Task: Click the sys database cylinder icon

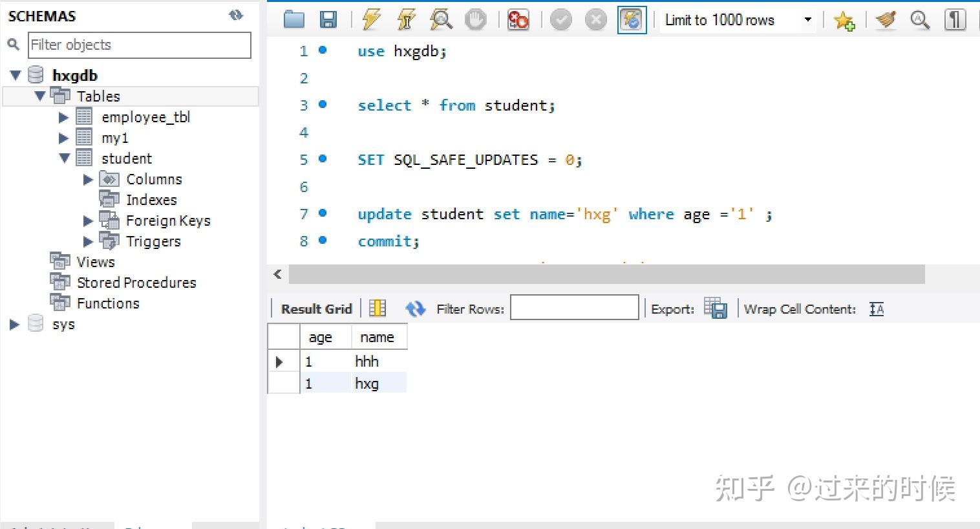Action: tap(36, 323)
